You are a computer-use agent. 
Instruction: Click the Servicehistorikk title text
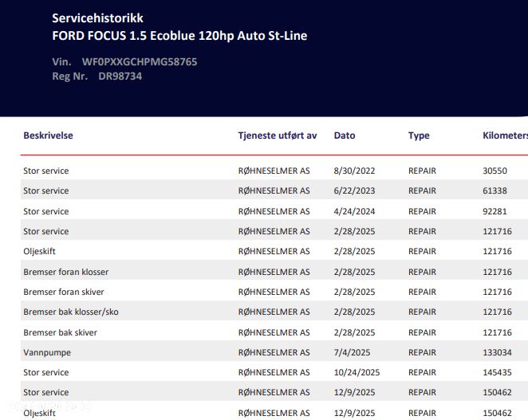tap(98, 18)
